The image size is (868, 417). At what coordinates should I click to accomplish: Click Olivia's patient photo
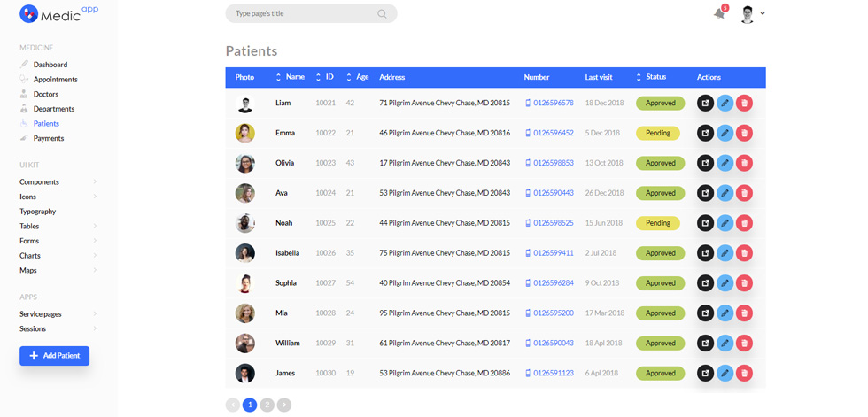coord(245,163)
